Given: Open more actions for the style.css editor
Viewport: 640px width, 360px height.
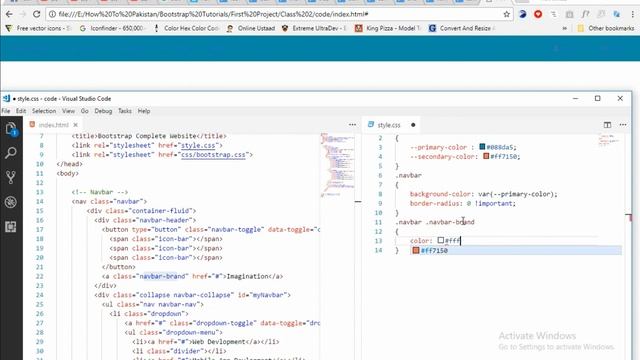Looking at the screenshot, I should 623,125.
